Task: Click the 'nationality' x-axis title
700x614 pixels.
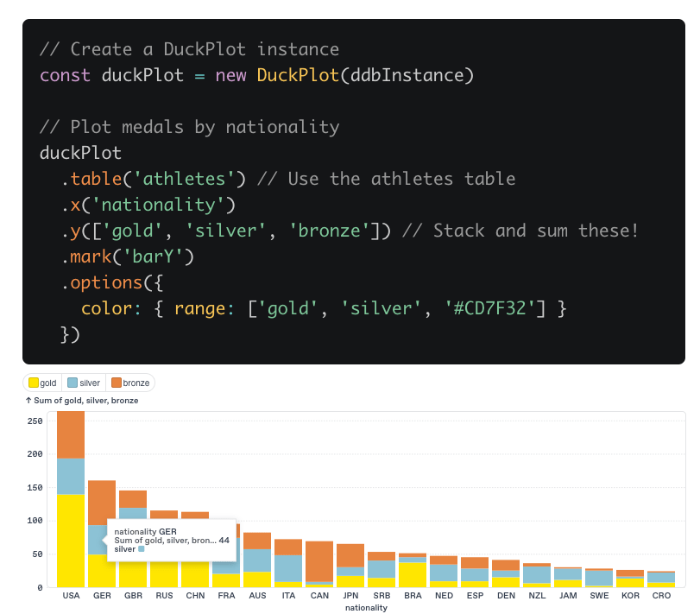Action: click(366, 607)
